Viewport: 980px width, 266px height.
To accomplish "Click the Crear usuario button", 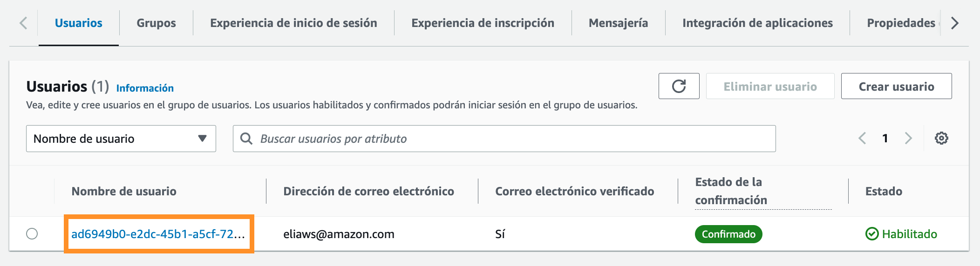I will tap(896, 86).
